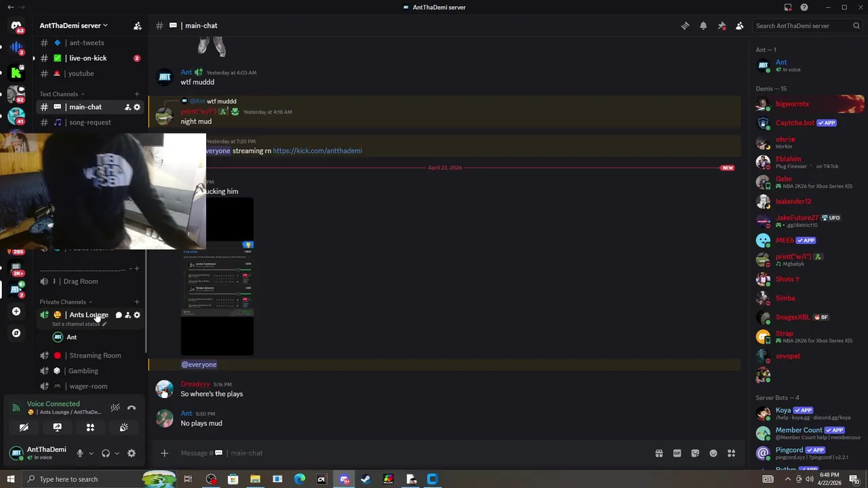
Task: Collapse the Text Channels category
Action: [x=62, y=94]
